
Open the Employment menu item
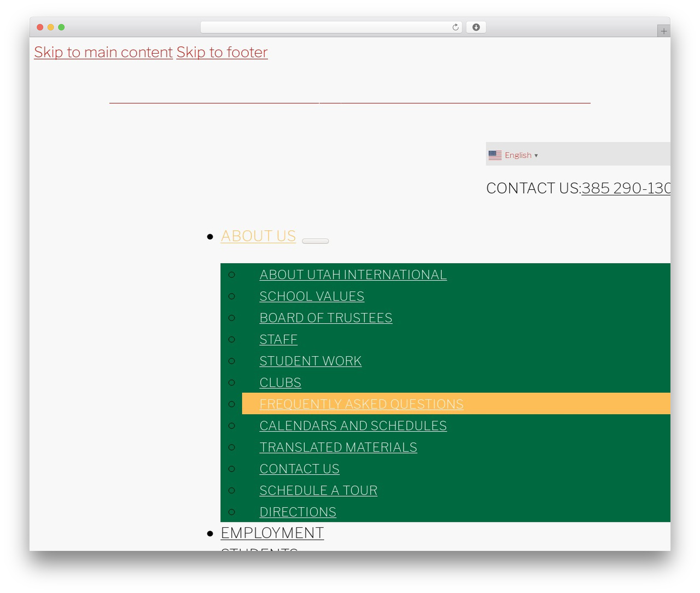click(272, 533)
